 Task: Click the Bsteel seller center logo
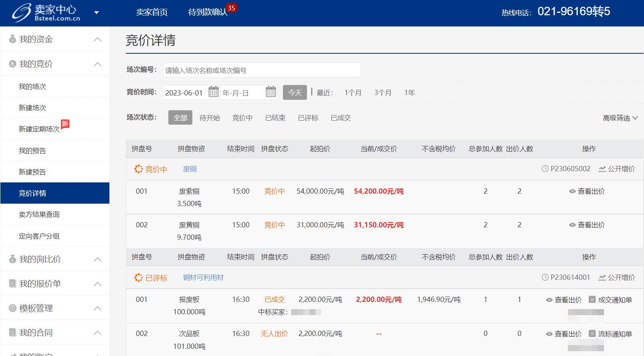click(46, 12)
